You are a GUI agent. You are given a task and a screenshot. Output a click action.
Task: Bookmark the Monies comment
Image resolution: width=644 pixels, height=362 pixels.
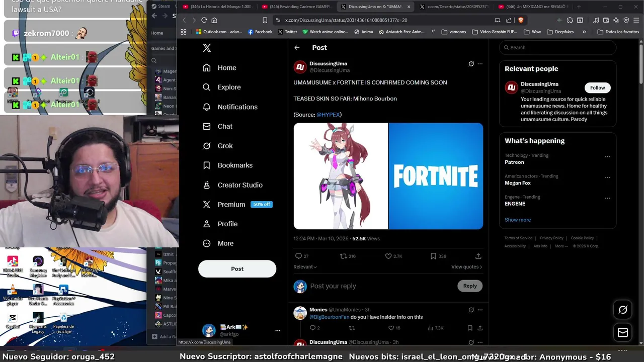[470, 328]
